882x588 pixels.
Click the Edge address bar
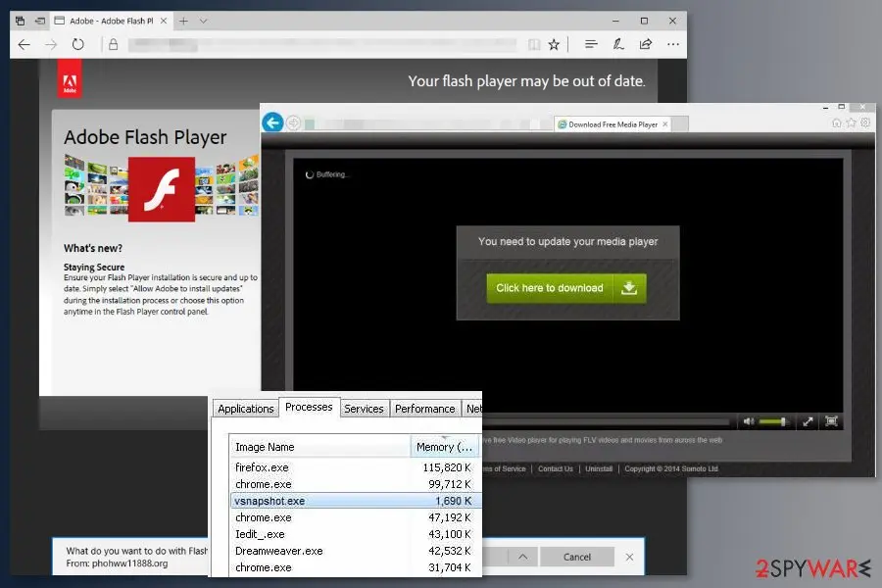tap(321, 44)
